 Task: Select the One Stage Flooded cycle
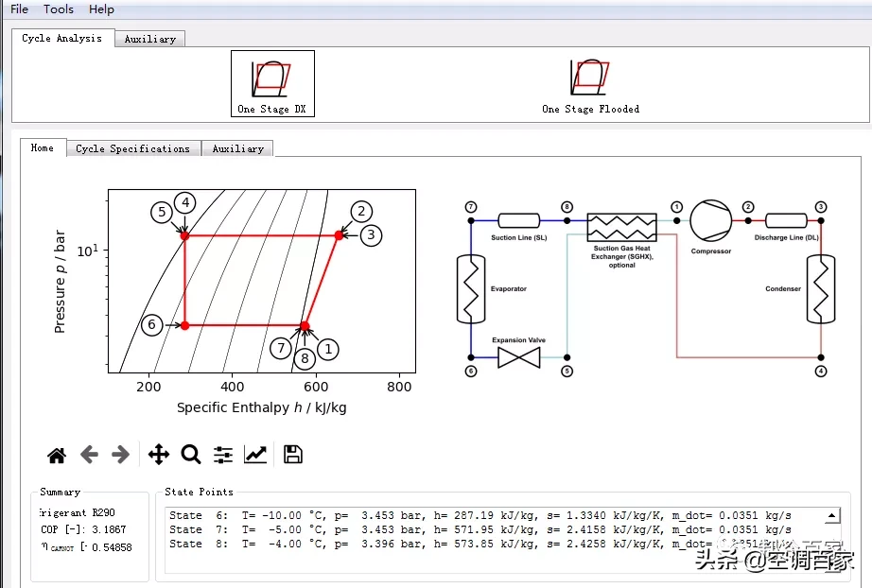(x=590, y=84)
